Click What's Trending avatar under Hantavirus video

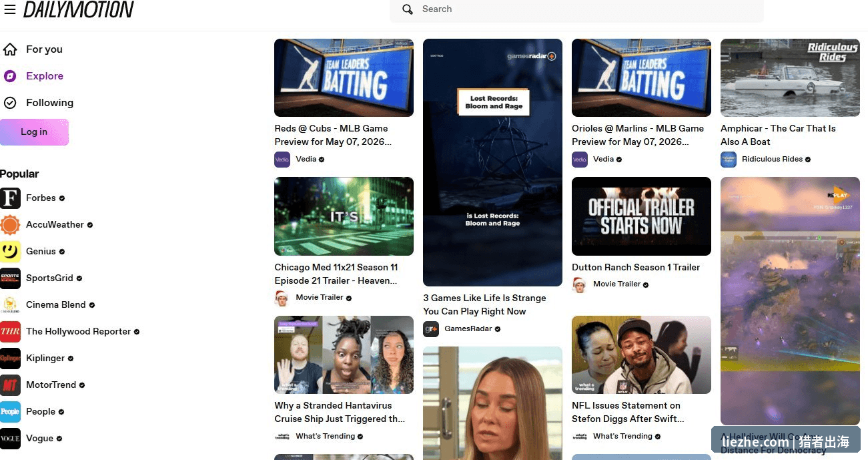click(x=282, y=437)
